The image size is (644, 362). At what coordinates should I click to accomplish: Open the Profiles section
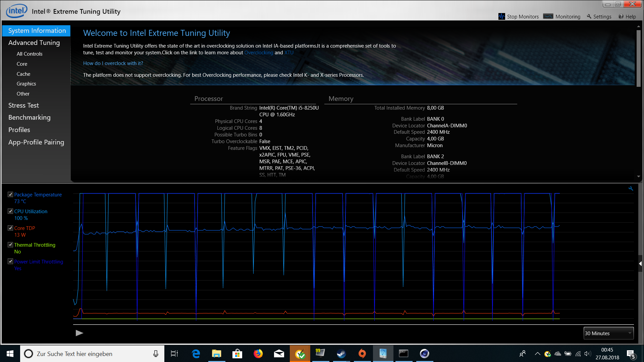click(x=19, y=130)
